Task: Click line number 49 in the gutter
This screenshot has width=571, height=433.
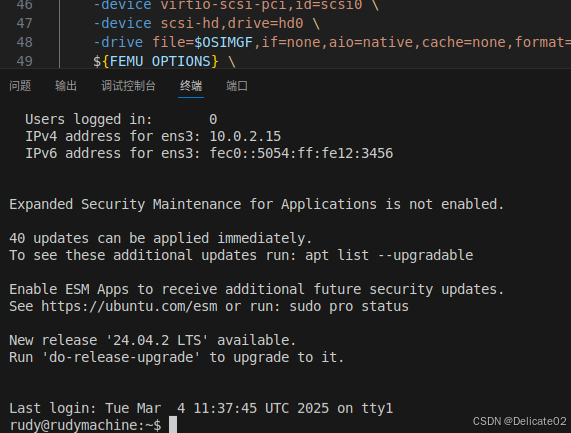Action: pyautogui.click(x=24, y=61)
